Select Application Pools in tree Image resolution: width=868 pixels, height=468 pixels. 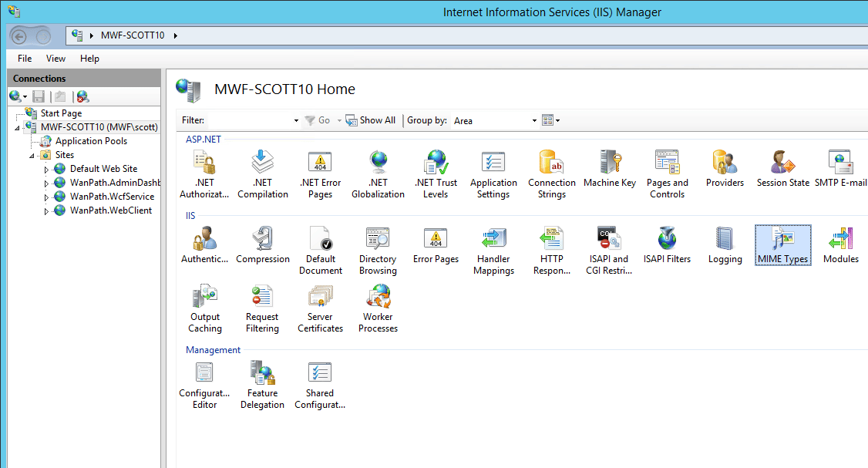91,141
